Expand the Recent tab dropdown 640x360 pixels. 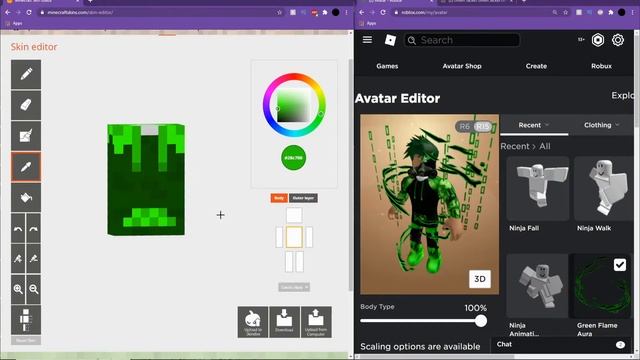click(534, 125)
